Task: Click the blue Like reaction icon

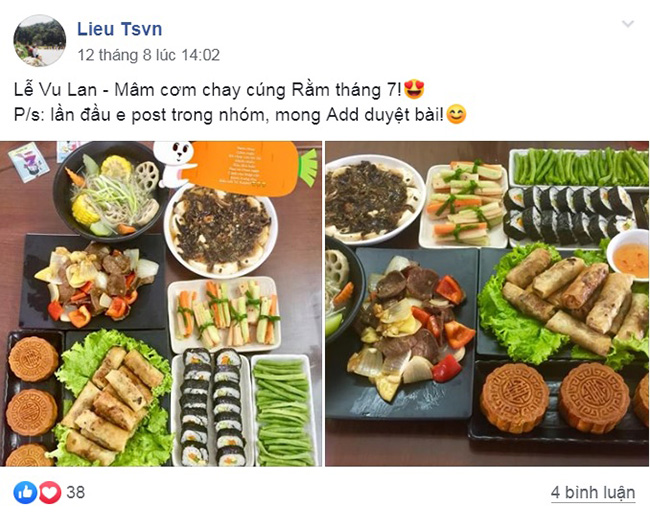Action: tap(25, 492)
